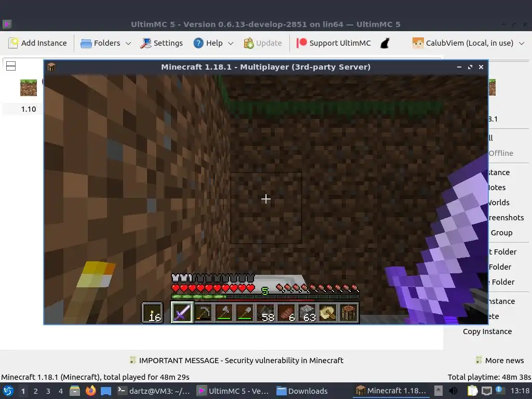
Task: Select the 1.10 instance label
Action: pyautogui.click(x=29, y=109)
